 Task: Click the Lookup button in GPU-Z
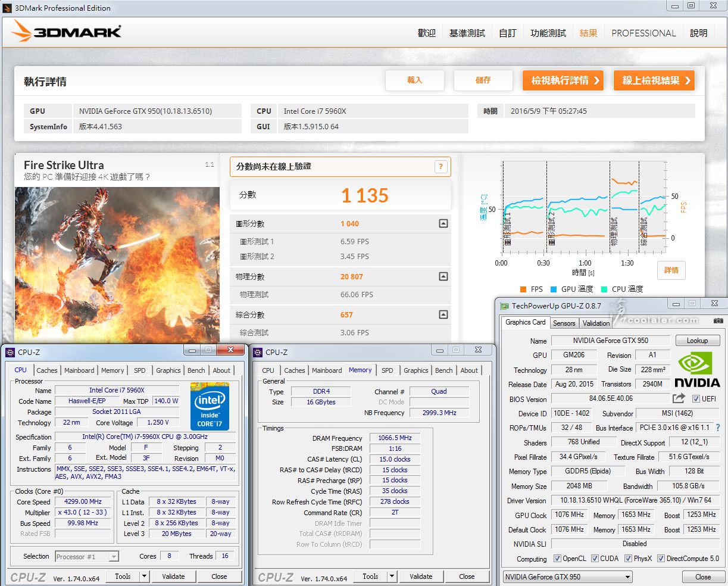click(x=697, y=341)
